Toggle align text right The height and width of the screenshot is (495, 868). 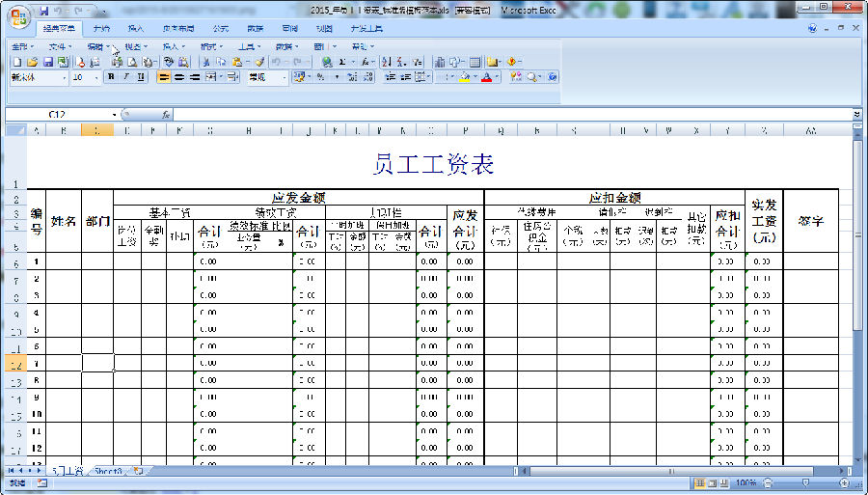(x=194, y=77)
